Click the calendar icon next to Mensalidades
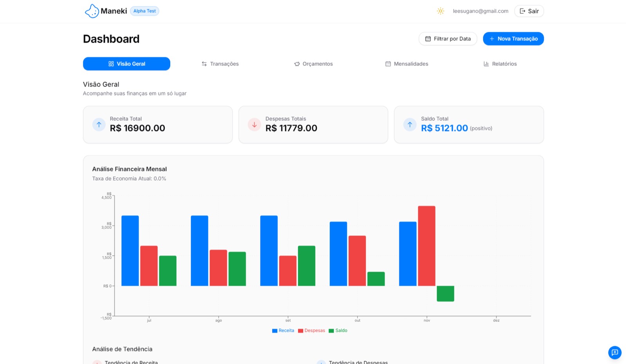Screen dimensions: 626x364 coord(388,63)
